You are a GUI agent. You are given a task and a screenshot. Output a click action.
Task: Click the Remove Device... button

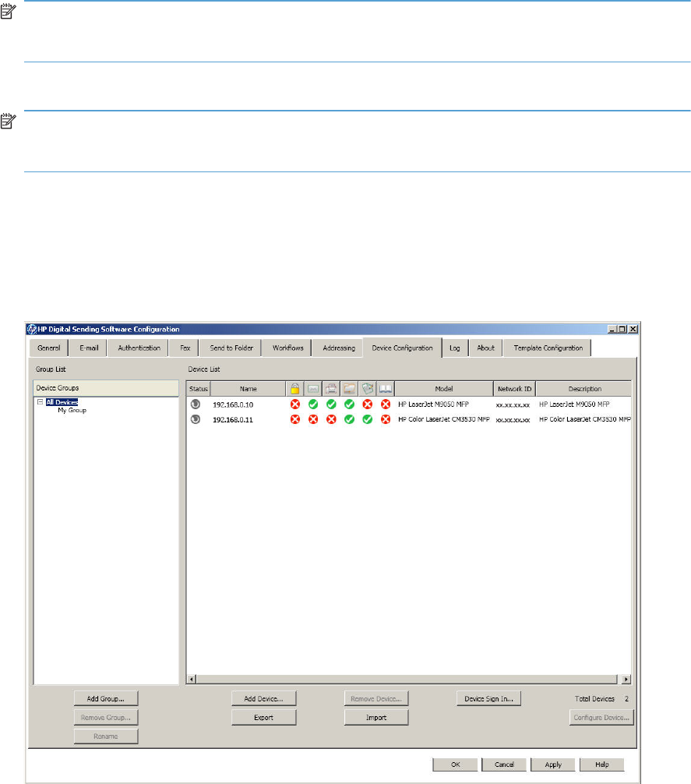(375, 698)
